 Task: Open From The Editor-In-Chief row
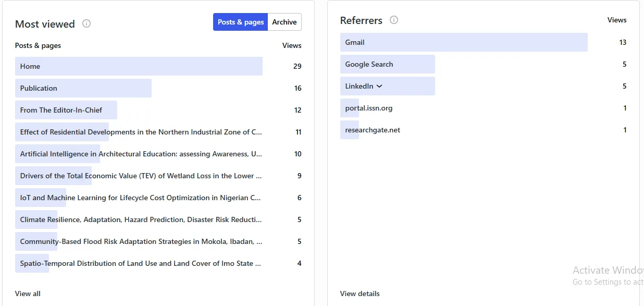[x=158, y=110]
